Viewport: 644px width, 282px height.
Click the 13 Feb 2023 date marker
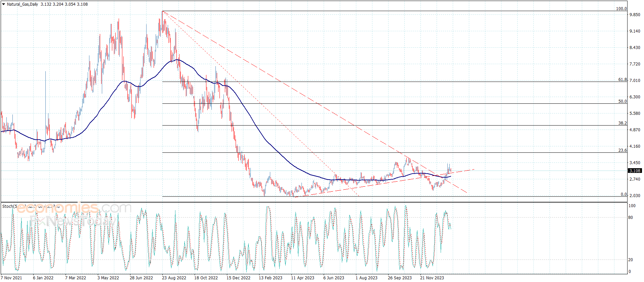point(270,278)
